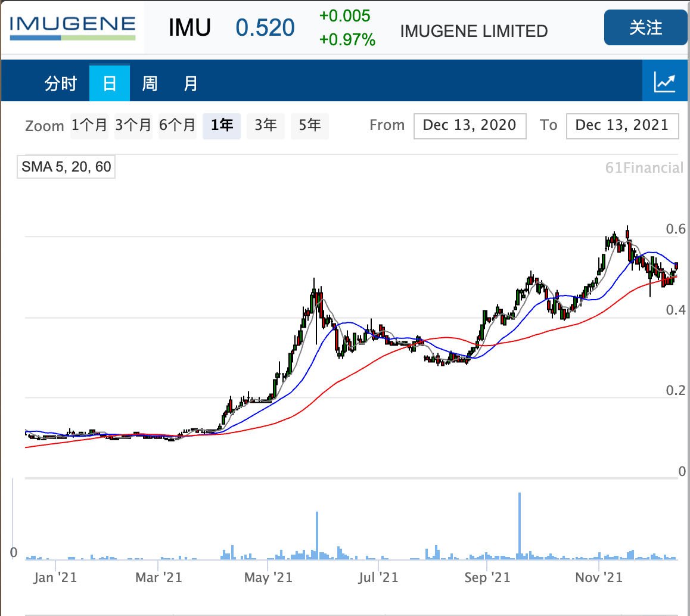Click the 0.520 current price
Viewport: 690px width, 616px height.
(265, 28)
